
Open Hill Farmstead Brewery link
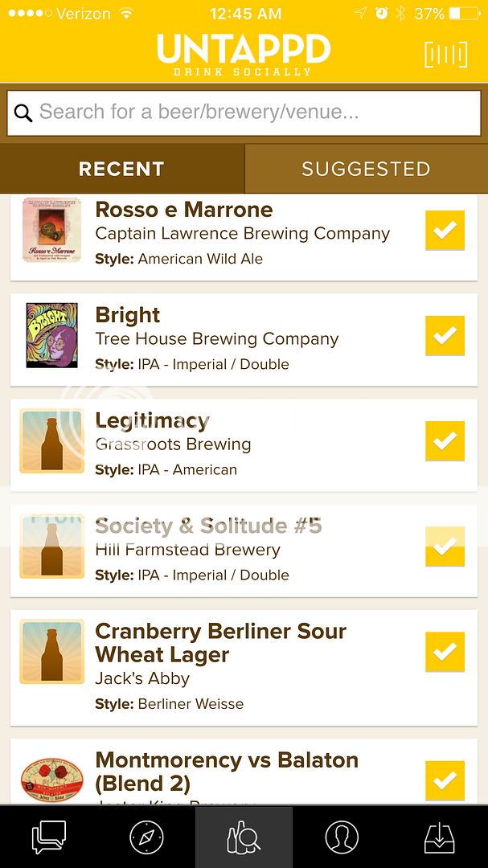[x=187, y=551]
